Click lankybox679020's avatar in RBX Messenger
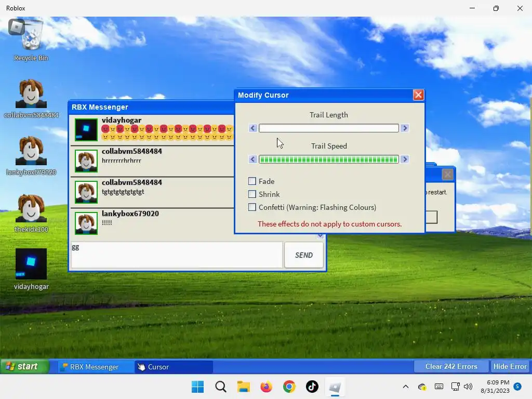Screen dimensions: 532x399 86,223
